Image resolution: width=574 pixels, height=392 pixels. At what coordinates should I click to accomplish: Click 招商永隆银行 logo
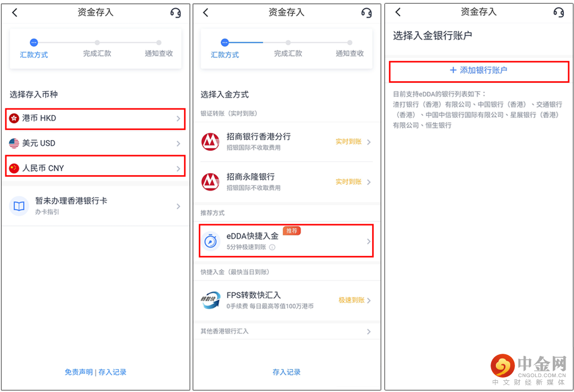coord(210,182)
